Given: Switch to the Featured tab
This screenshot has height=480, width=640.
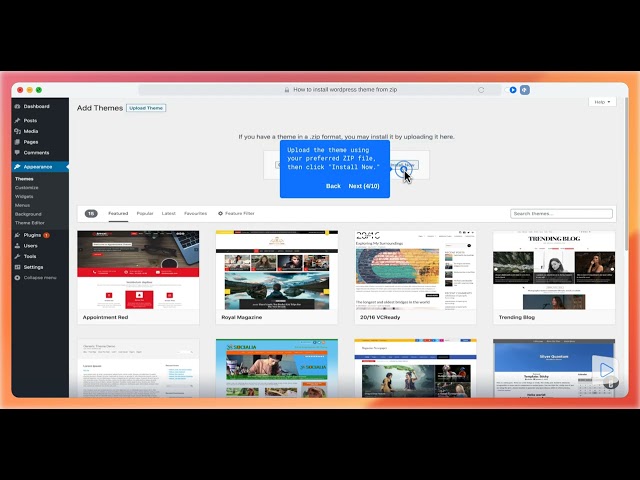Looking at the screenshot, I should pos(118,213).
